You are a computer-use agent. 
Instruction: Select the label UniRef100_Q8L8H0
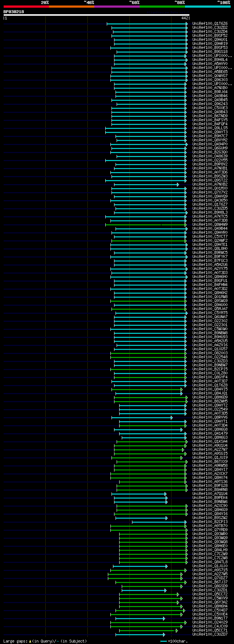click(210, 248)
